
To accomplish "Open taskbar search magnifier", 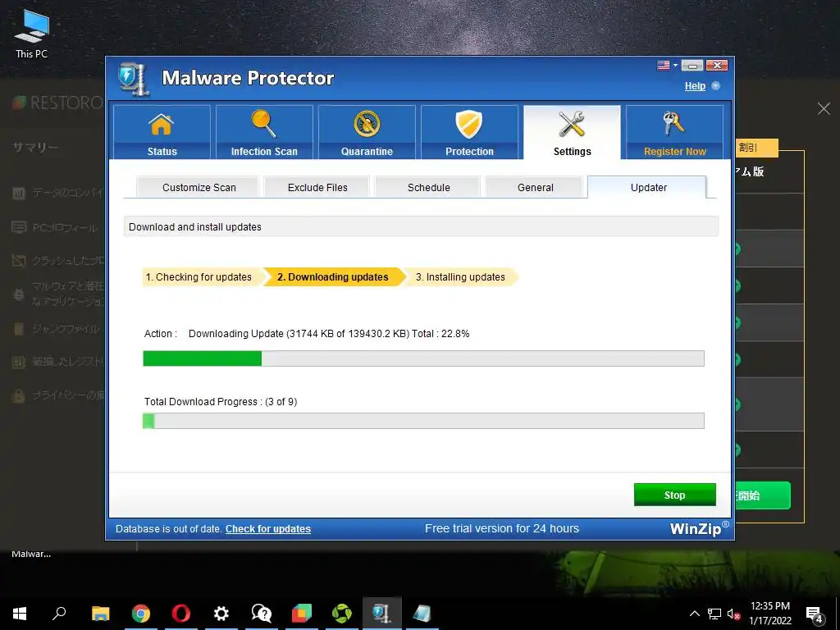I will 59,614.
